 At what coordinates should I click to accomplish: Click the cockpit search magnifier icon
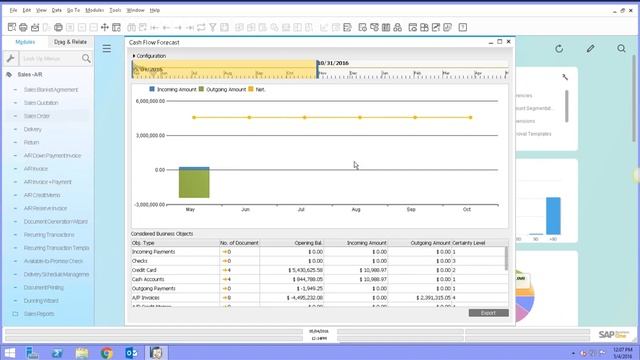click(x=621, y=49)
